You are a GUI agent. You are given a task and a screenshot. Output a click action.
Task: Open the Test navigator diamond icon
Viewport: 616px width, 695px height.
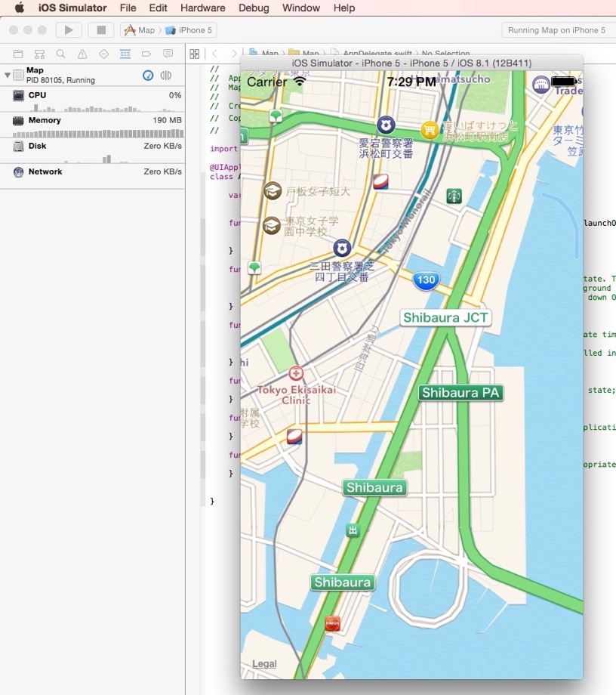[x=103, y=54]
